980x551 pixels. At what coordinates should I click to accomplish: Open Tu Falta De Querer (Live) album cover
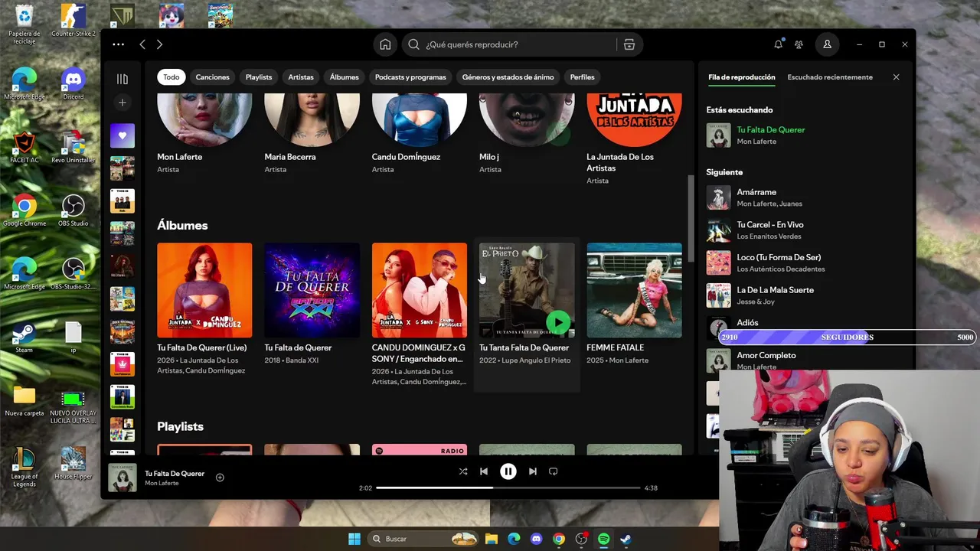click(204, 290)
